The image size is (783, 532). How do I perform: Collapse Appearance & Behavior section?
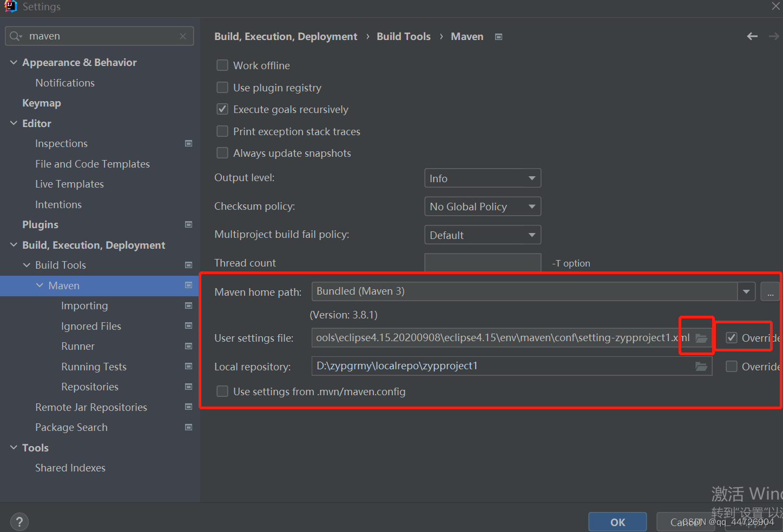coord(14,62)
